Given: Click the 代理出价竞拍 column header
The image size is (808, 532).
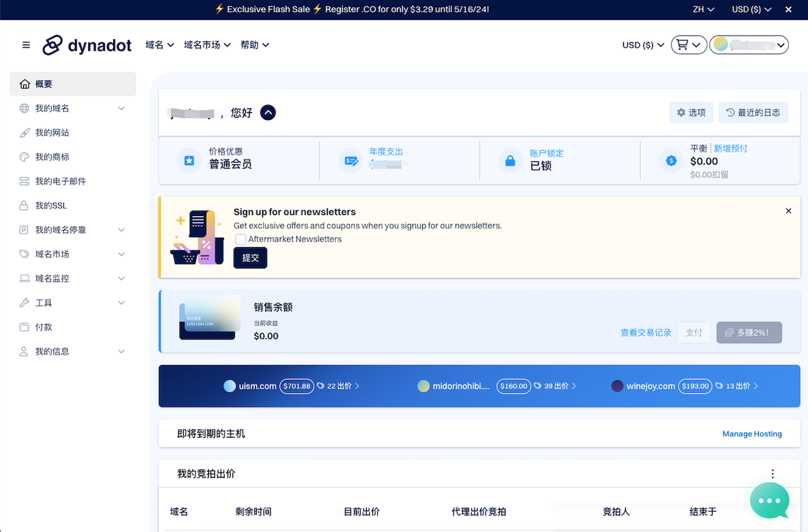Looking at the screenshot, I should tap(479, 512).
